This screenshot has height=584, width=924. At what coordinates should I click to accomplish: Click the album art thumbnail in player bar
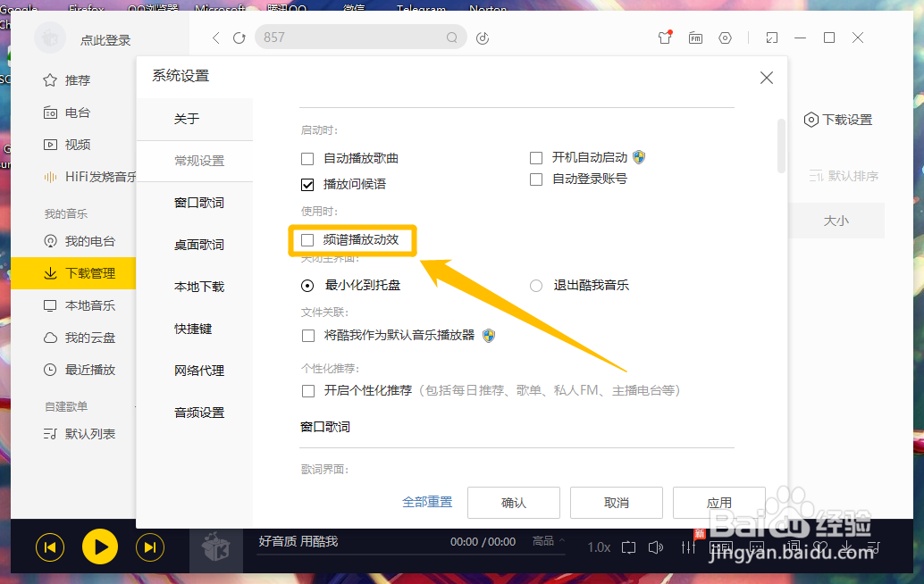[x=215, y=547]
